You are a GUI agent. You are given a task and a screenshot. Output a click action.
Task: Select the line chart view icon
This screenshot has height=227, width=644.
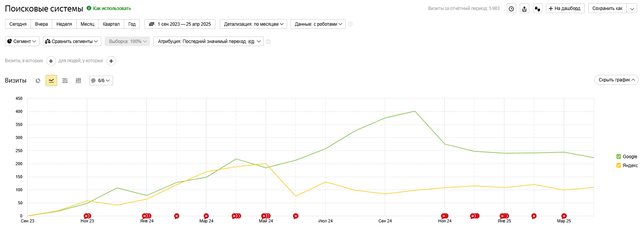click(x=51, y=81)
